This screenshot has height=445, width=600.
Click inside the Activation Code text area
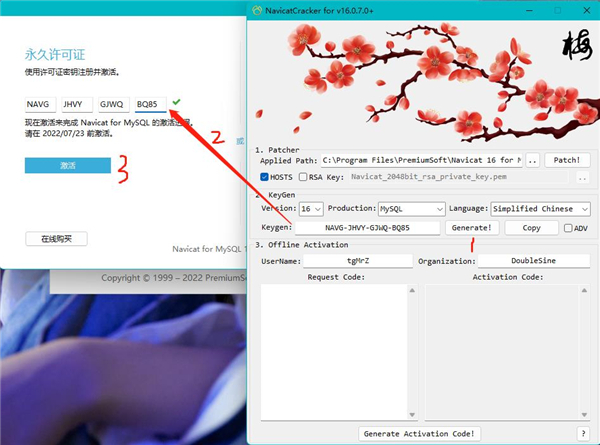pos(503,352)
